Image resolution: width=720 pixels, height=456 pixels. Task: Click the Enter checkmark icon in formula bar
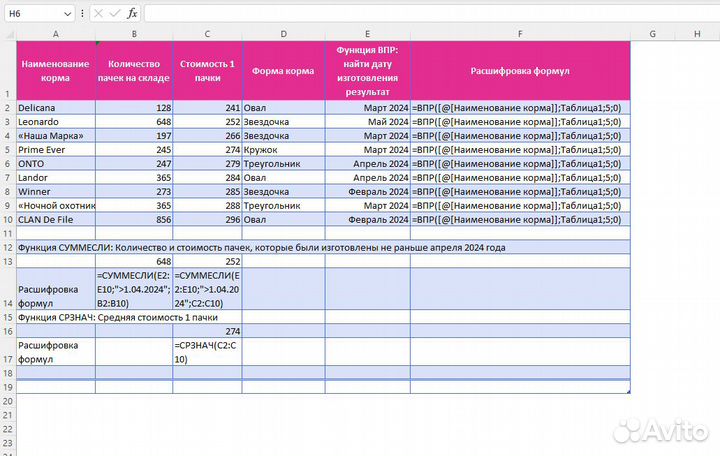click(115, 14)
